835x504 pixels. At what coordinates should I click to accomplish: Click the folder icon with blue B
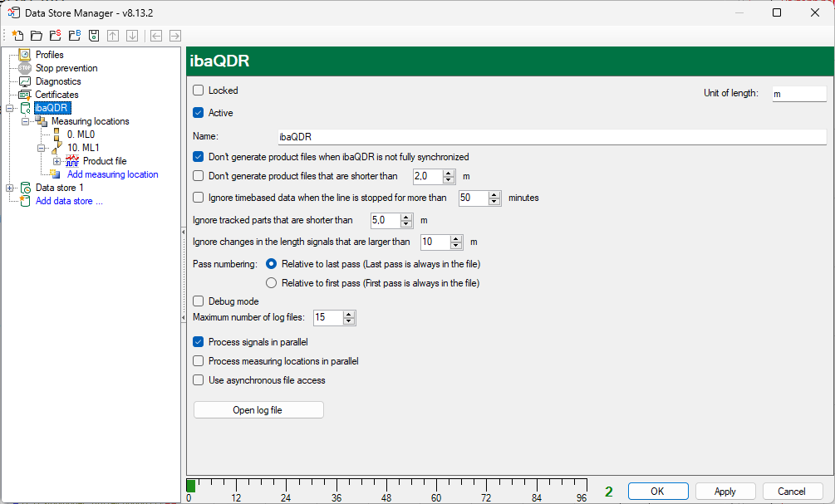click(x=75, y=36)
